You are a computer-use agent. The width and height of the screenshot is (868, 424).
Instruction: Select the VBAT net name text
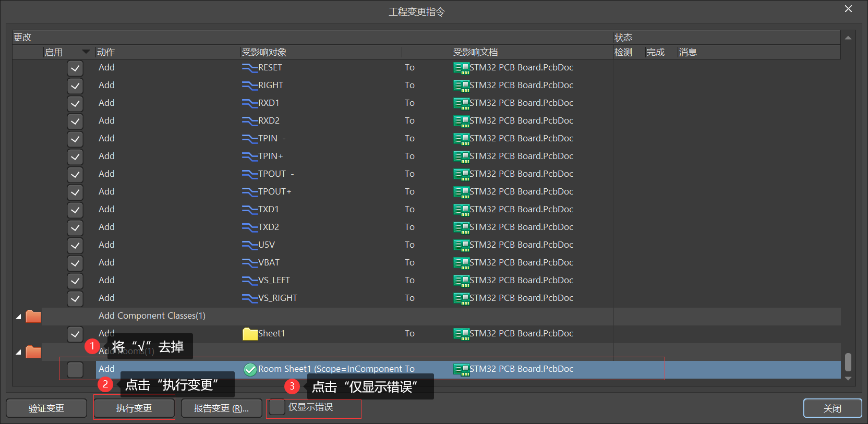[x=269, y=262]
